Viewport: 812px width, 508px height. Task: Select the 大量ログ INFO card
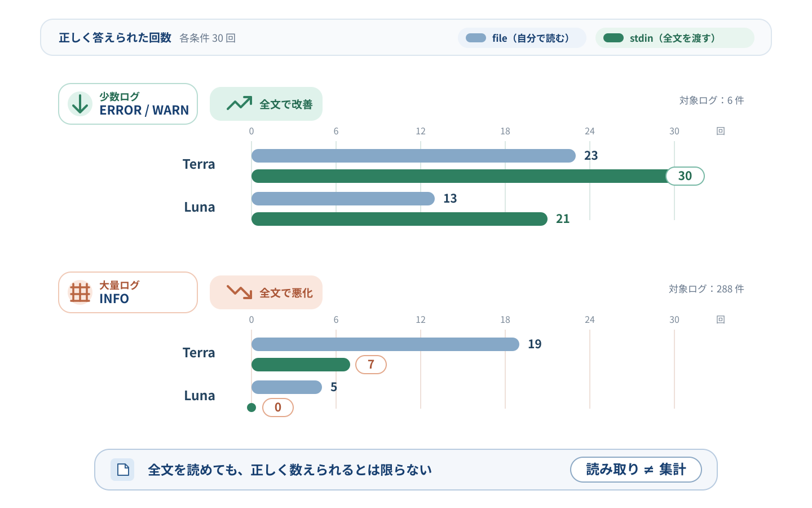(x=128, y=292)
